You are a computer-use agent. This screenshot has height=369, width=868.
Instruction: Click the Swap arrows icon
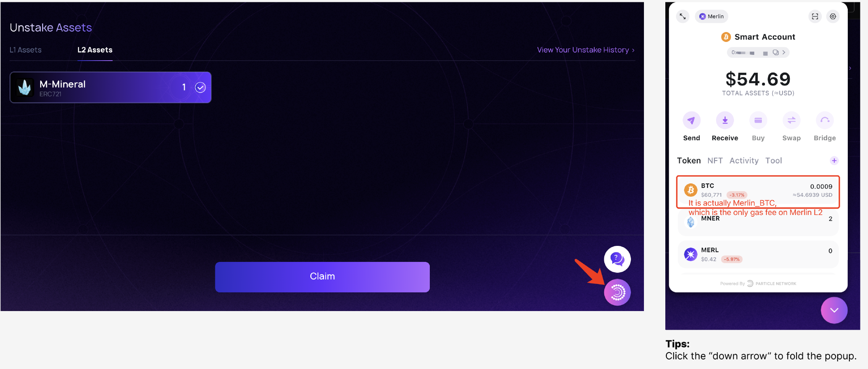click(791, 120)
